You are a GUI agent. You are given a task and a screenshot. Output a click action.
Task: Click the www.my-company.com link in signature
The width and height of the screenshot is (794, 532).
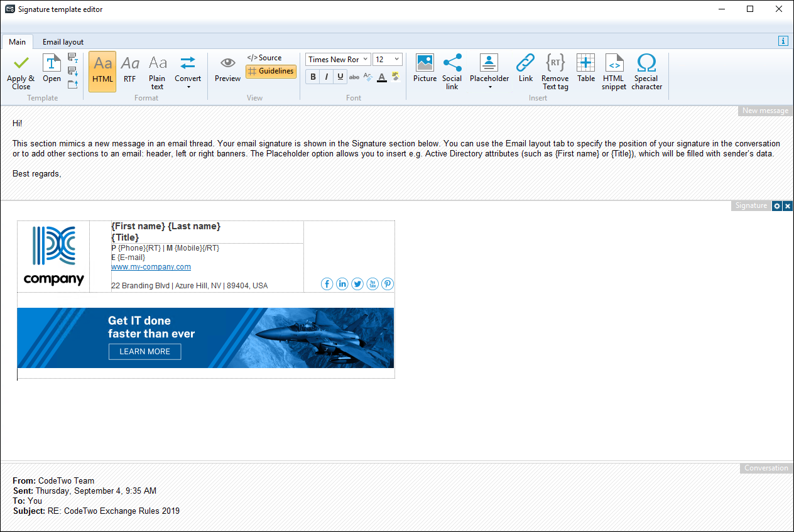(x=151, y=267)
